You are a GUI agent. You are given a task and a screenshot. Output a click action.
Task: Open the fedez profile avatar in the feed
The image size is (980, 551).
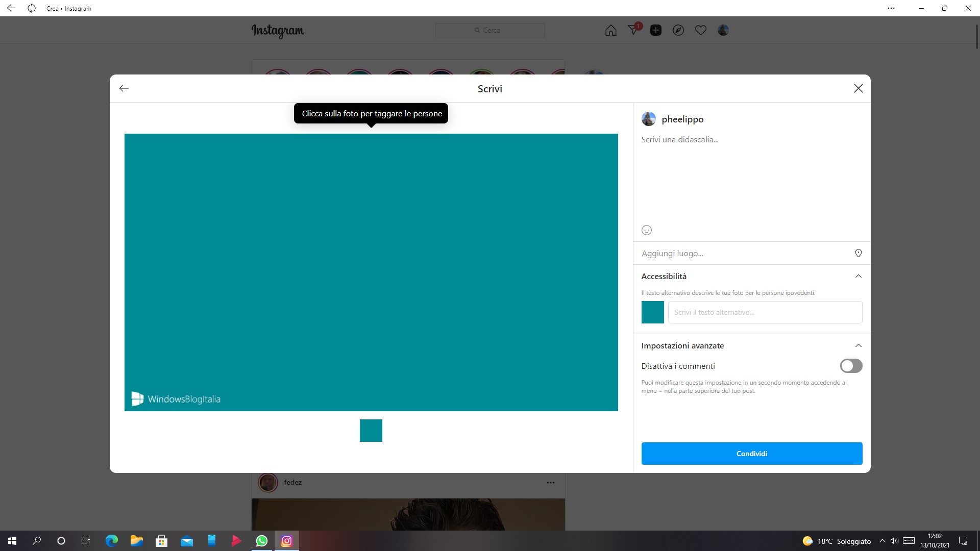(x=268, y=482)
